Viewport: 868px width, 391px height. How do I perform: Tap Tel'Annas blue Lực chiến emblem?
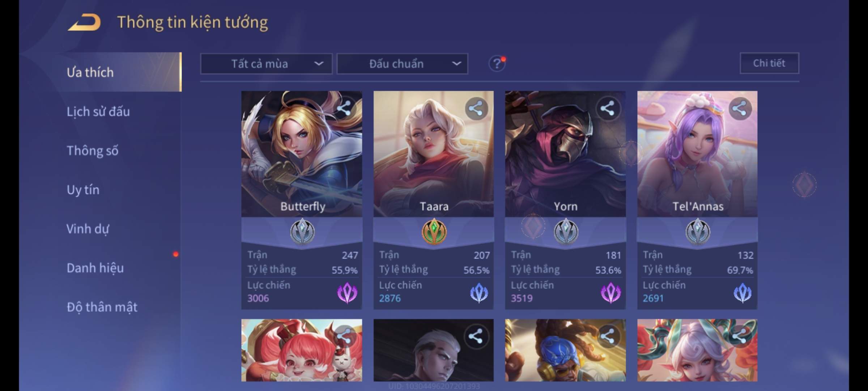click(x=743, y=293)
